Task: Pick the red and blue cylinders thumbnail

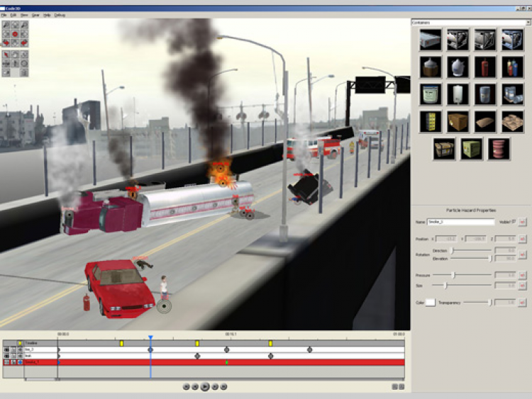Action: coord(513,67)
